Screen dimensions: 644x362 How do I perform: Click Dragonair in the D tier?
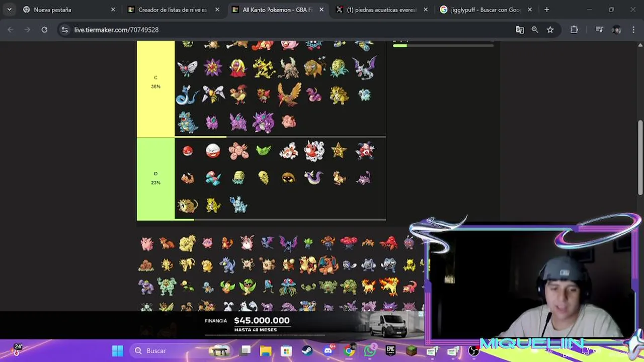click(314, 177)
